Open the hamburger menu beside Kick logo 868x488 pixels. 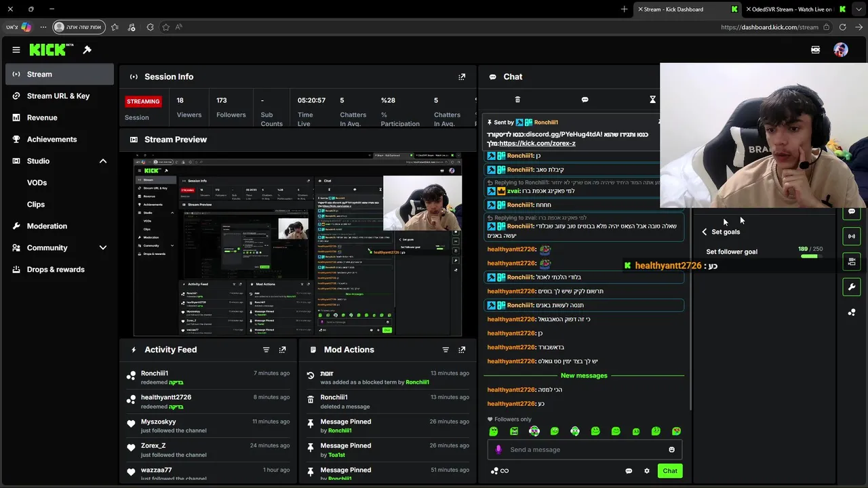click(x=16, y=49)
